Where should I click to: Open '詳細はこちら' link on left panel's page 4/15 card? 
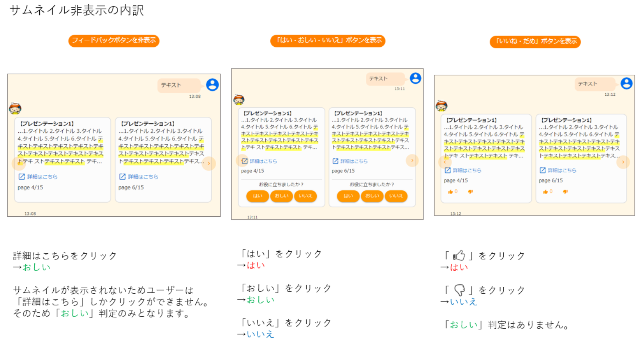[x=38, y=177]
